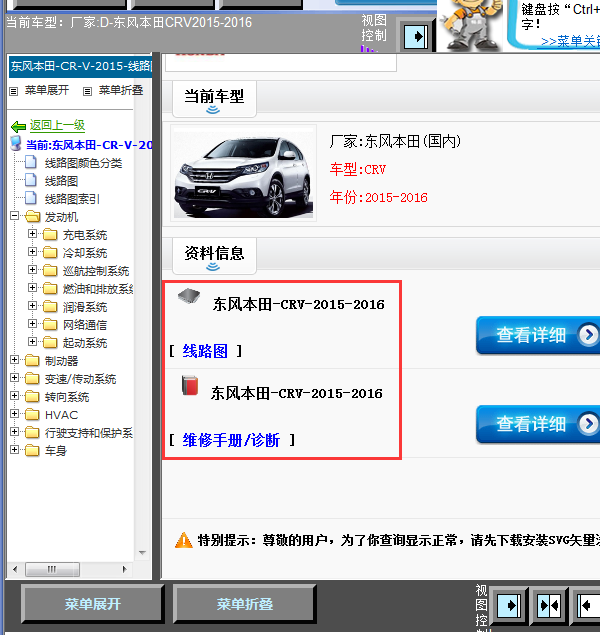
Task: Expand the 网络通信 node
Action: (32, 324)
